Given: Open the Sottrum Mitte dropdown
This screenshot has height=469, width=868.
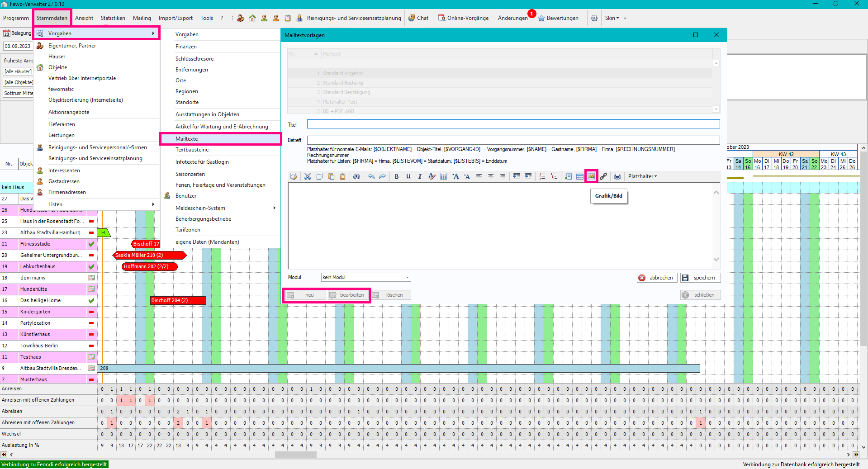Looking at the screenshot, I should [18, 93].
